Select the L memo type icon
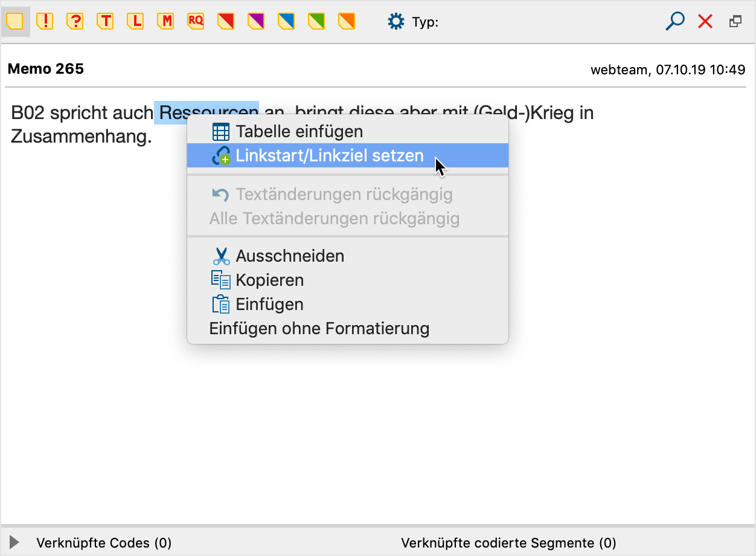 pos(136,22)
